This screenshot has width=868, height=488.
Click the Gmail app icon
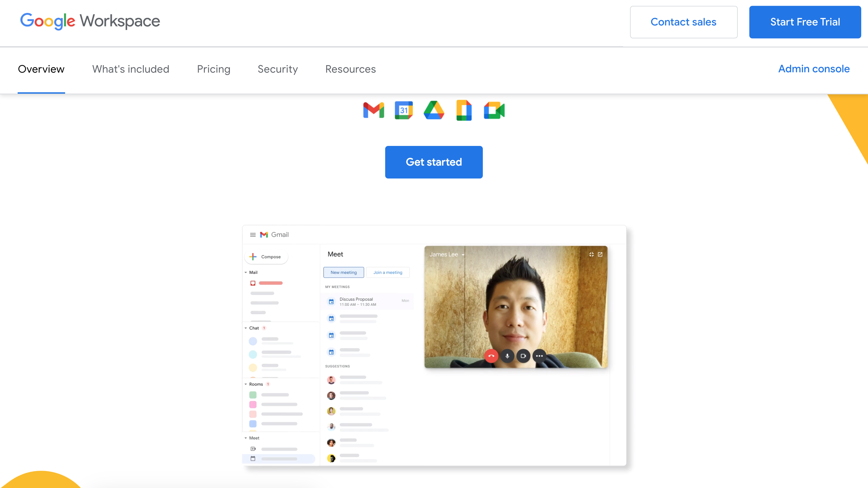pos(374,110)
